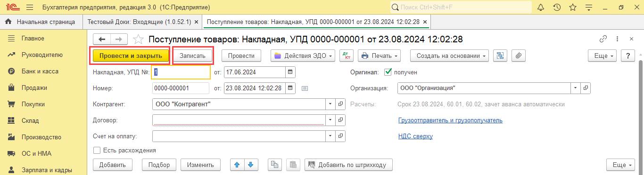Switch to Начальная страница tab
This screenshot has width=644, height=175.
tap(41, 22)
